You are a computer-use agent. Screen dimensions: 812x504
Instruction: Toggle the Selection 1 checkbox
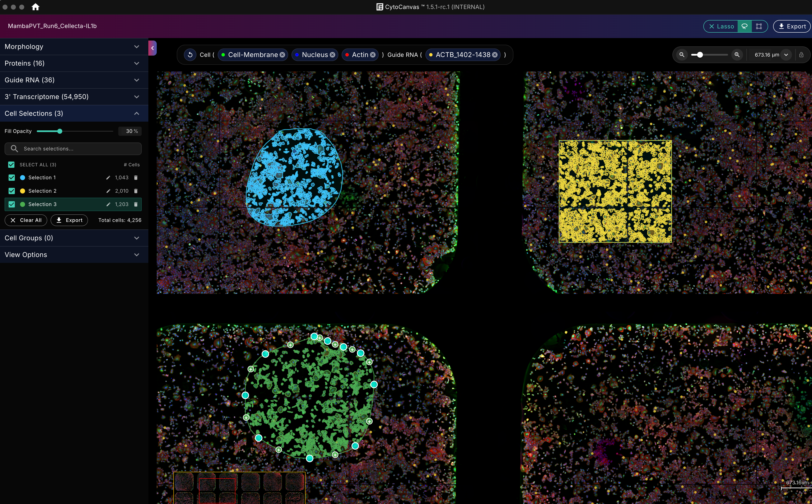coord(12,178)
